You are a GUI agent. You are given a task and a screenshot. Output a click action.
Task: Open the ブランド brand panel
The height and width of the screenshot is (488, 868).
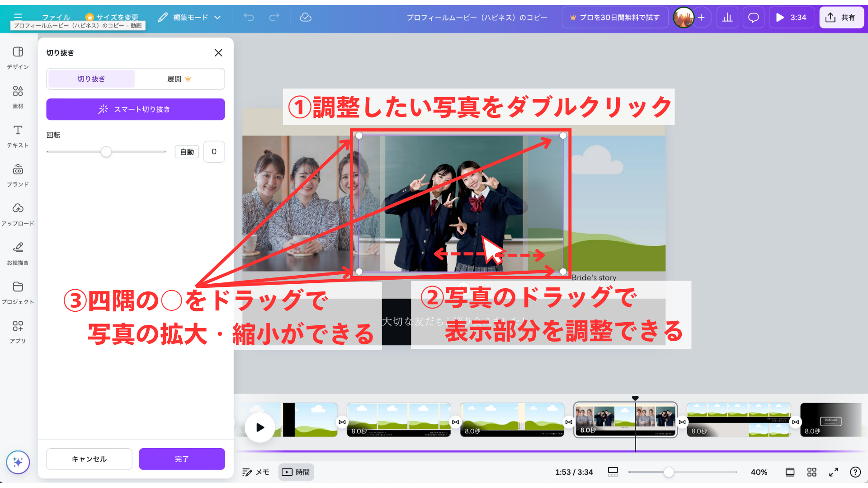pos(18,176)
